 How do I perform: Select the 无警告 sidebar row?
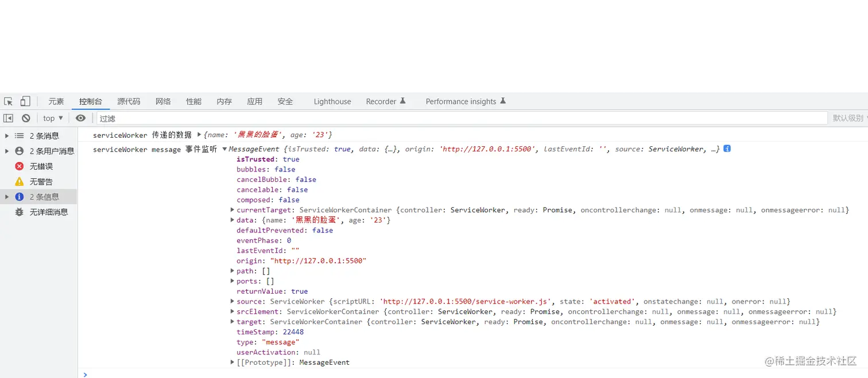point(38,181)
